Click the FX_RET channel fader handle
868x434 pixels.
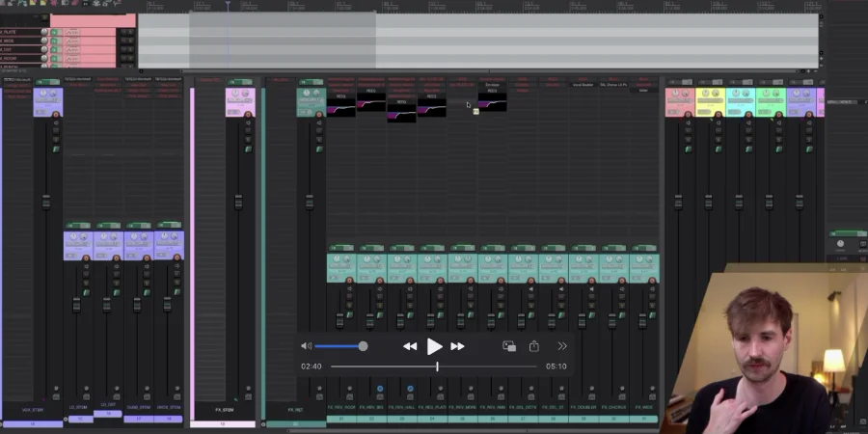[310, 202]
